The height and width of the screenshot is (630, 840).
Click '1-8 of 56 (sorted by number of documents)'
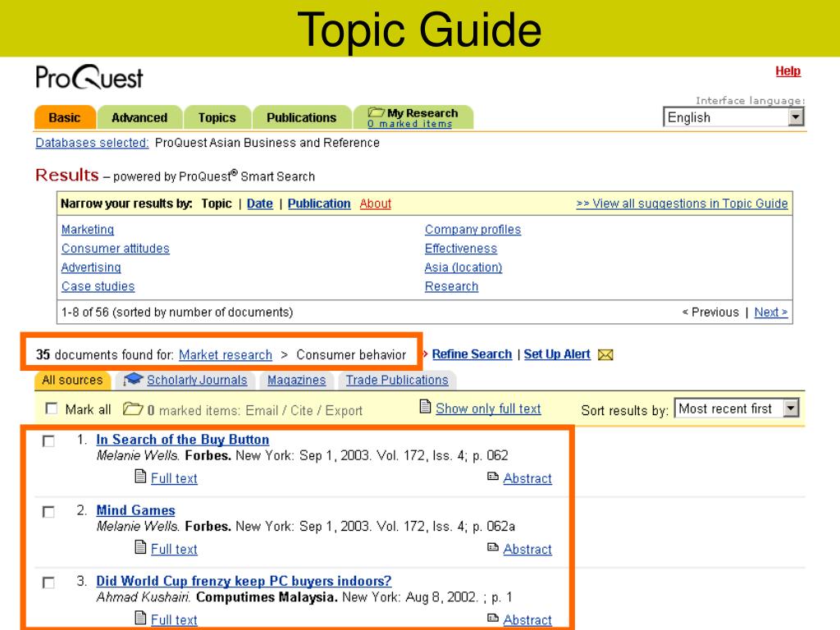pyautogui.click(x=177, y=312)
